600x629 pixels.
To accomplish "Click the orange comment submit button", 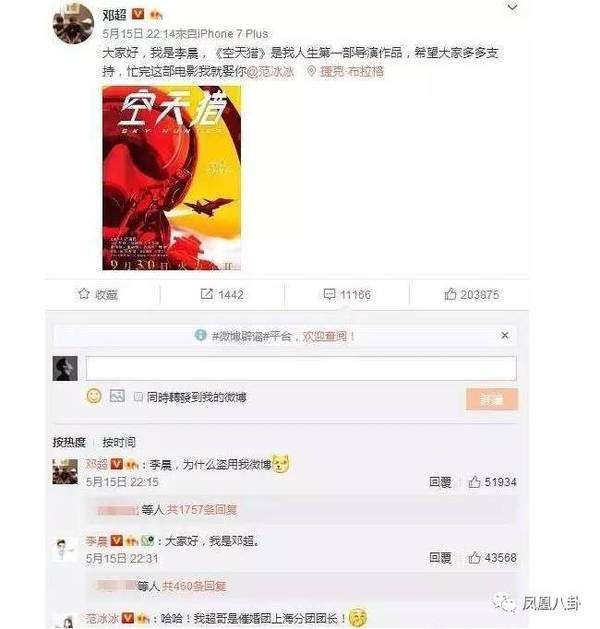I will (492, 399).
